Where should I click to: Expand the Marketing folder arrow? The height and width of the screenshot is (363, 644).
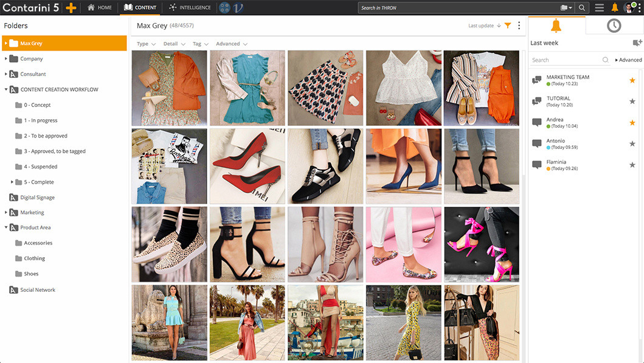5,212
